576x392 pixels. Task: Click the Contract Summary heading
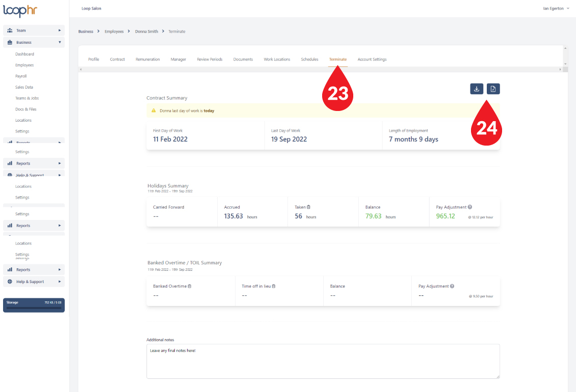(167, 98)
